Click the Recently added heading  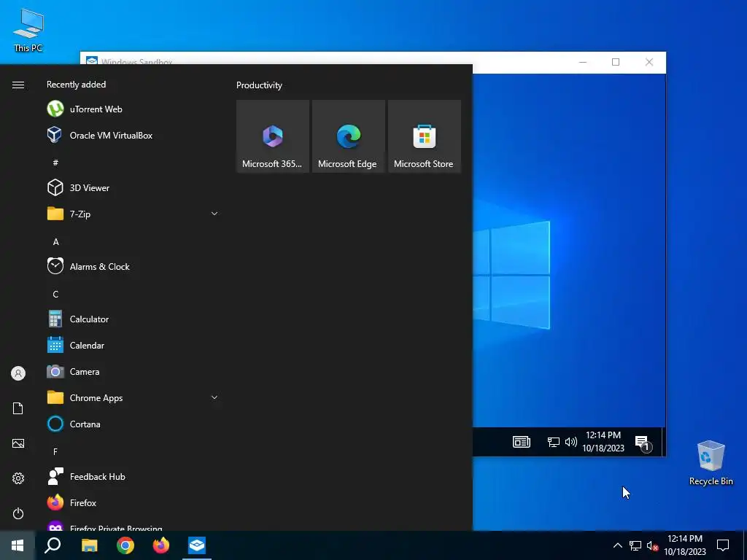coord(76,85)
